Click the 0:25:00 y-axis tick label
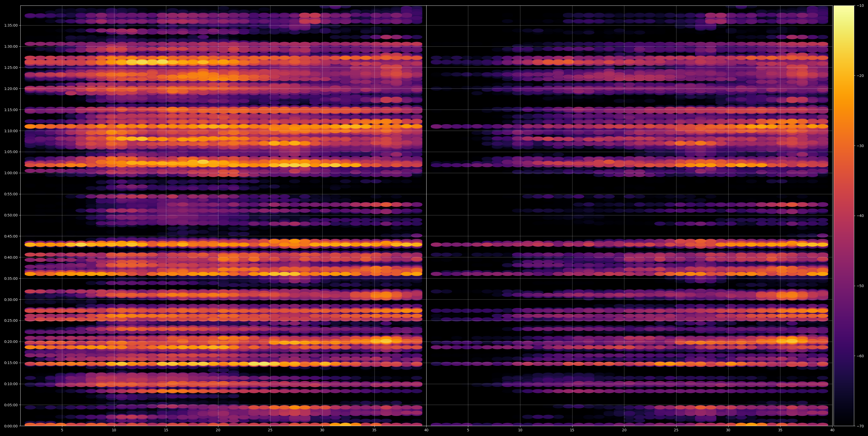 (x=11, y=321)
